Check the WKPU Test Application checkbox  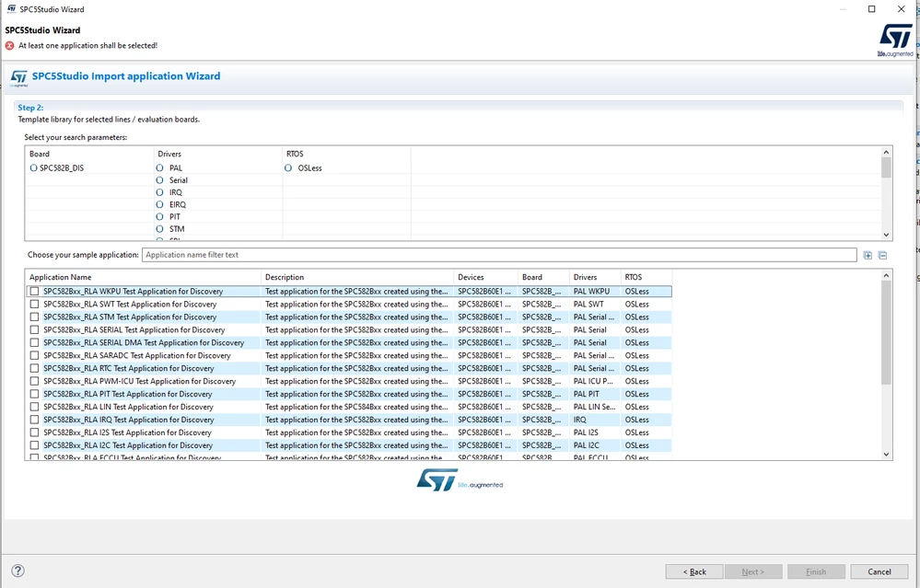click(35, 292)
